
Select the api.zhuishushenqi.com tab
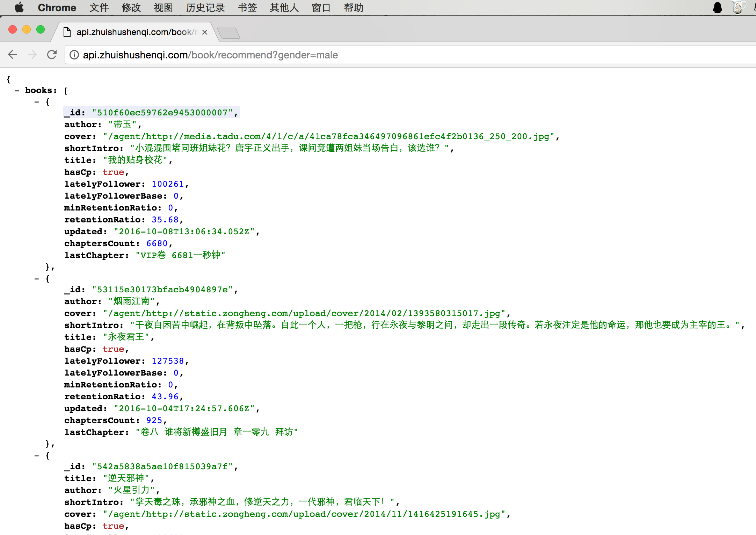pos(136,32)
